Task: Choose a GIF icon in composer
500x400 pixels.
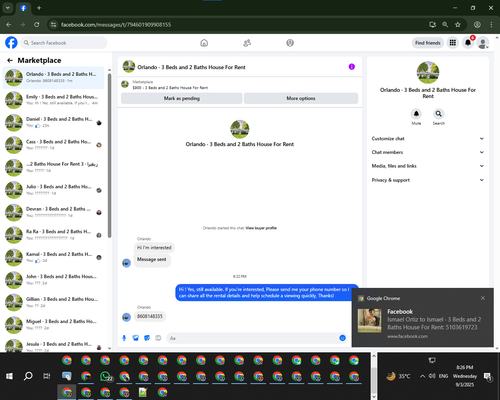Action: (158, 338)
